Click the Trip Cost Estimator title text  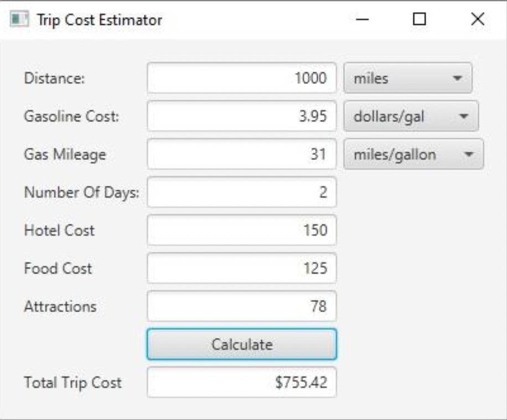click(100, 20)
